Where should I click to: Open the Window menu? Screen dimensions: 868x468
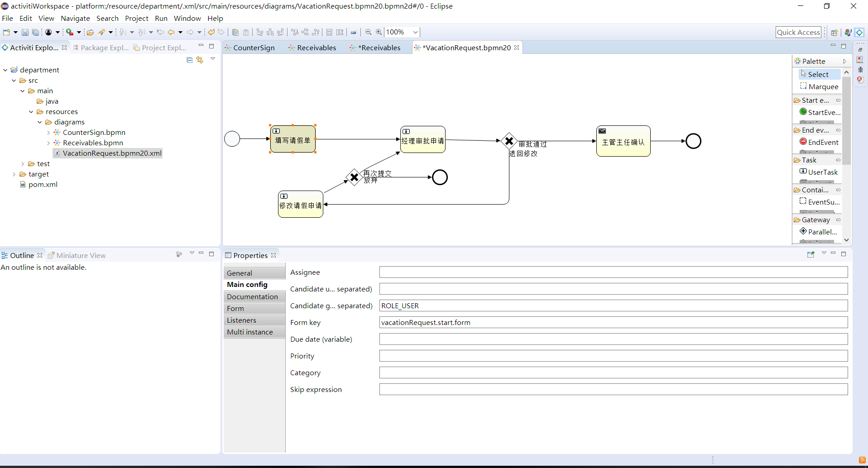pyautogui.click(x=187, y=18)
